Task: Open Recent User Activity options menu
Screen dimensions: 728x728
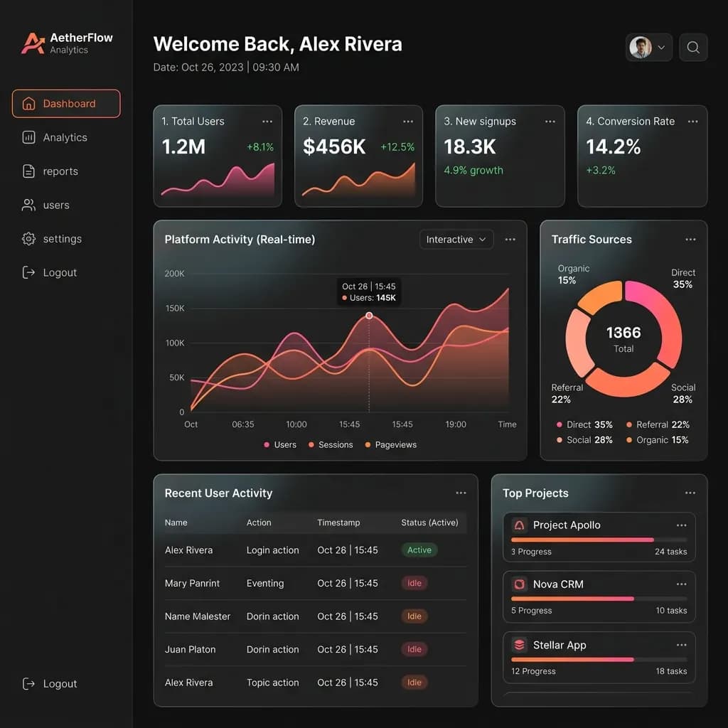Action: [461, 493]
